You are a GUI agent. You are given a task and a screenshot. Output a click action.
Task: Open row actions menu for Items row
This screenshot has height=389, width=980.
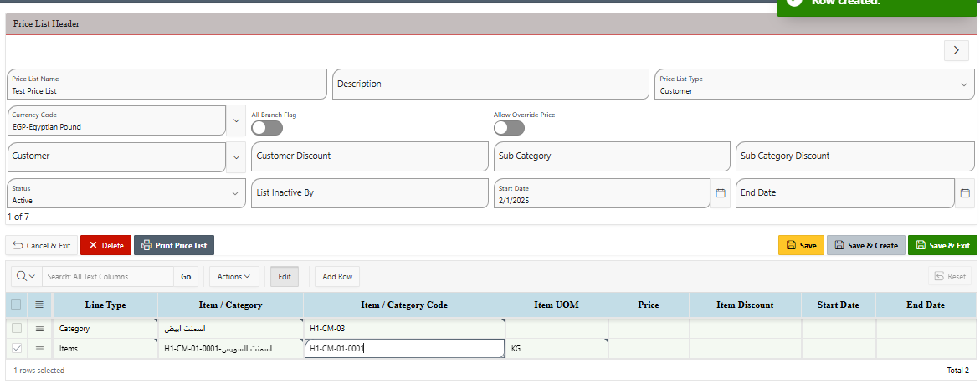(39, 348)
